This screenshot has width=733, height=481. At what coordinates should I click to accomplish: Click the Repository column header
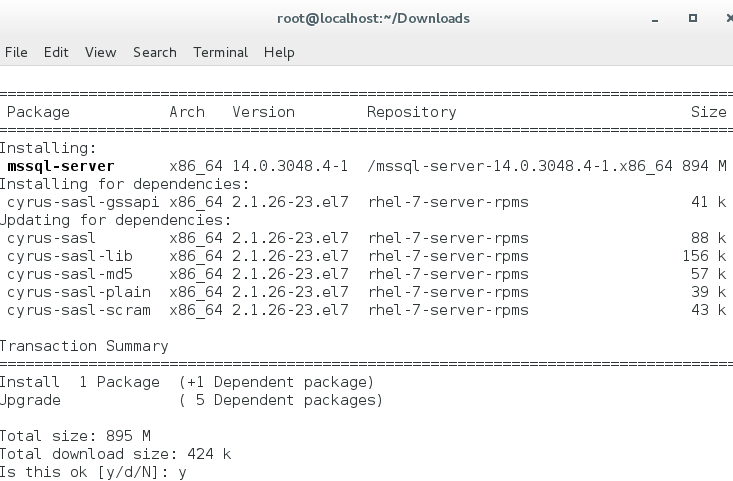[x=411, y=112]
